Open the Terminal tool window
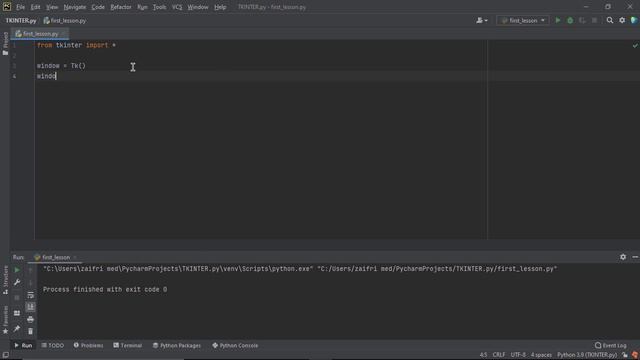 pyautogui.click(x=128, y=345)
